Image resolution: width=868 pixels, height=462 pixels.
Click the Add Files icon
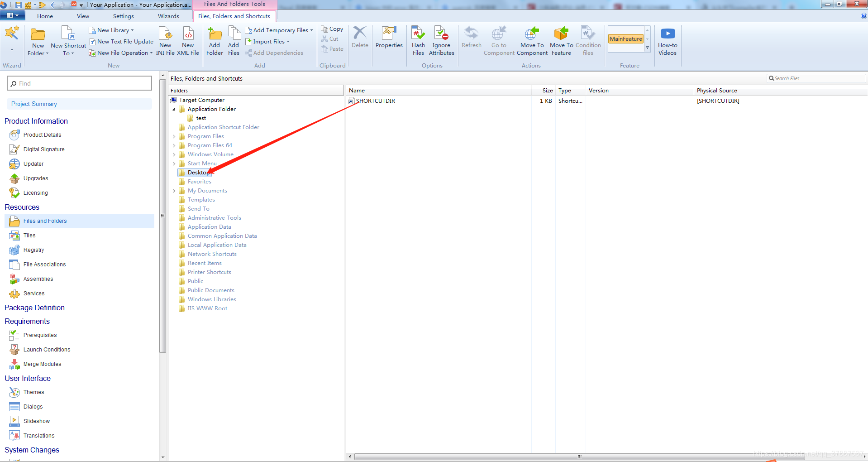[234, 42]
